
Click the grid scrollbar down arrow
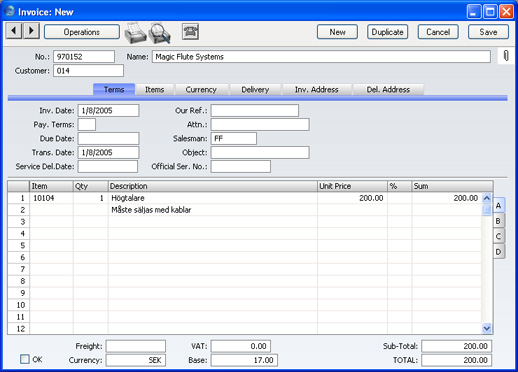point(487,328)
